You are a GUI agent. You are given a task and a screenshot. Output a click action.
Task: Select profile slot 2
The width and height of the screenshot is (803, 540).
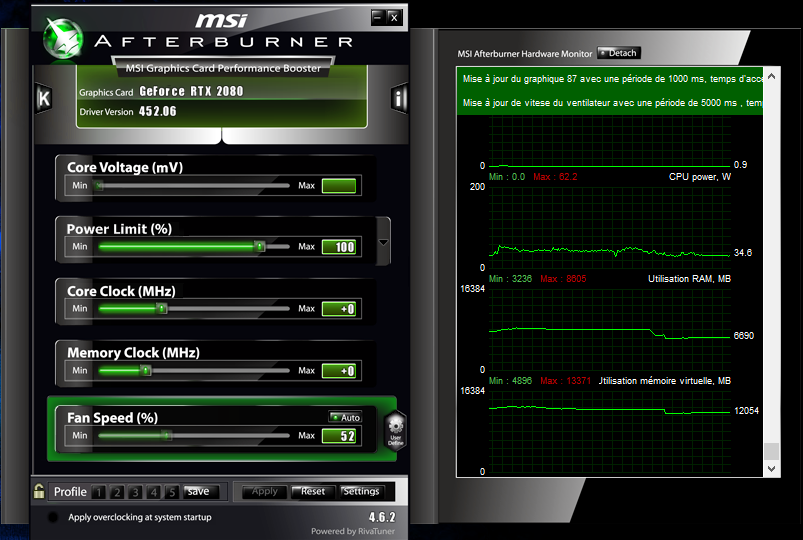coord(117,492)
